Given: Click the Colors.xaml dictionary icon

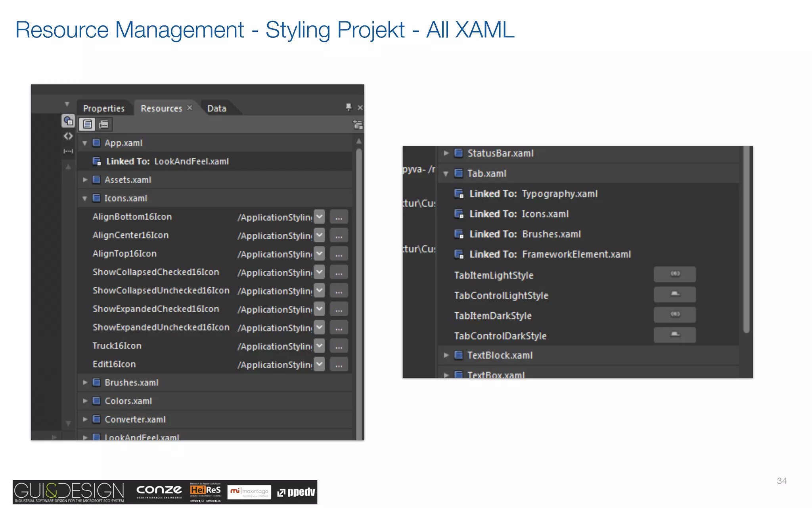Looking at the screenshot, I should (96, 401).
